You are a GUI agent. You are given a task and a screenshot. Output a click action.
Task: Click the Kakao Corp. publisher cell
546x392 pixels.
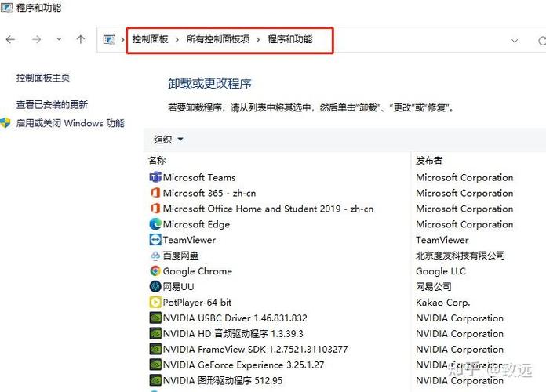[x=443, y=303]
